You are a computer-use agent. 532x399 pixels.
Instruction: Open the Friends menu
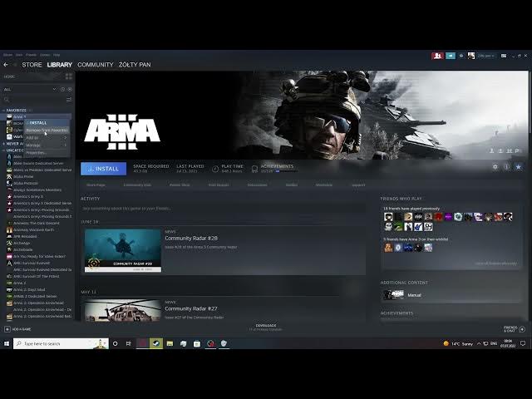point(32,55)
